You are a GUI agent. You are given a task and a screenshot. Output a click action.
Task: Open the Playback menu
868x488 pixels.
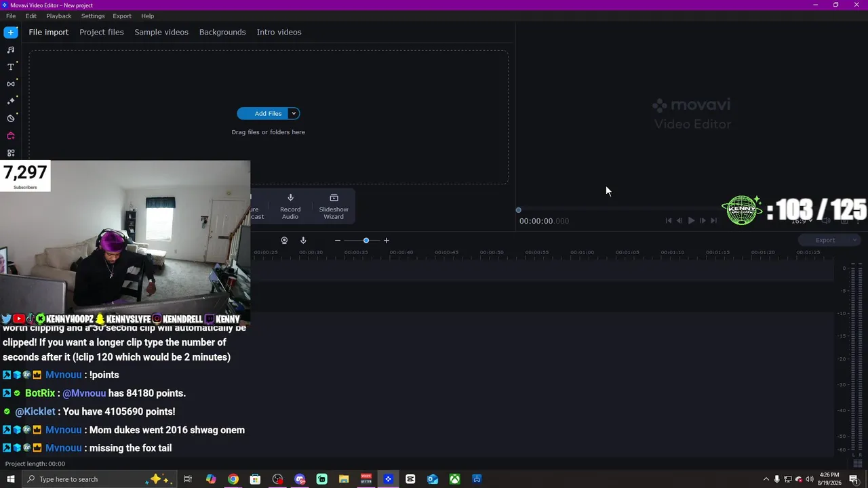pyautogui.click(x=59, y=16)
